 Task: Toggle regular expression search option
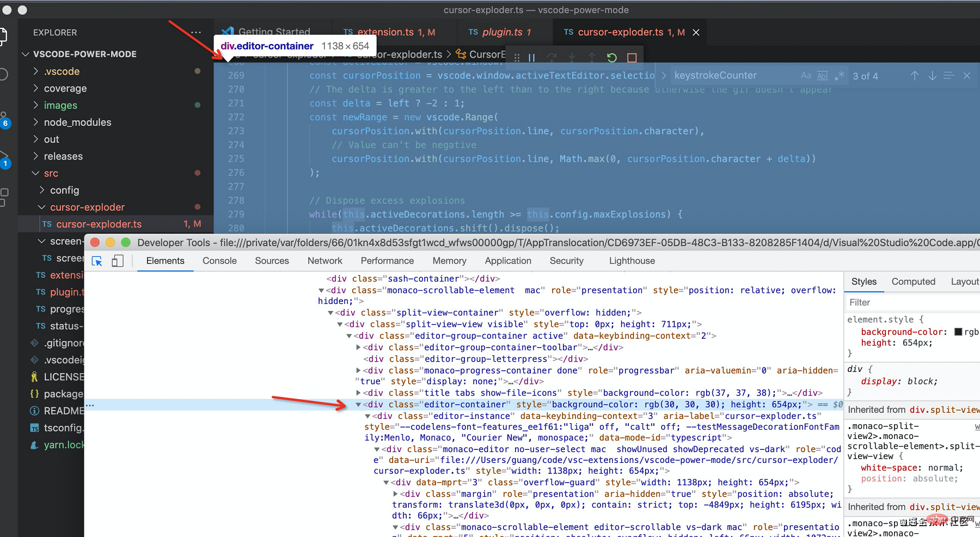(840, 76)
